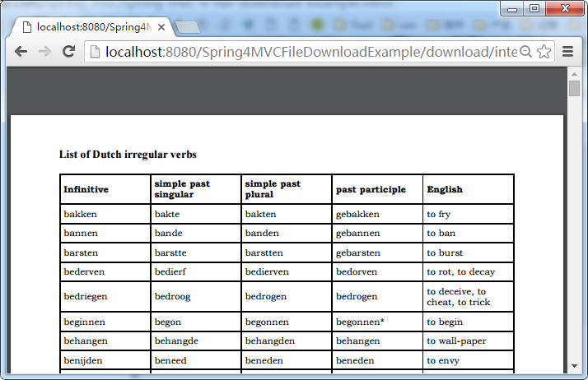Screen dimensions: 588x380
Task: Click the cell 'gebarsten'
Action: coord(377,253)
